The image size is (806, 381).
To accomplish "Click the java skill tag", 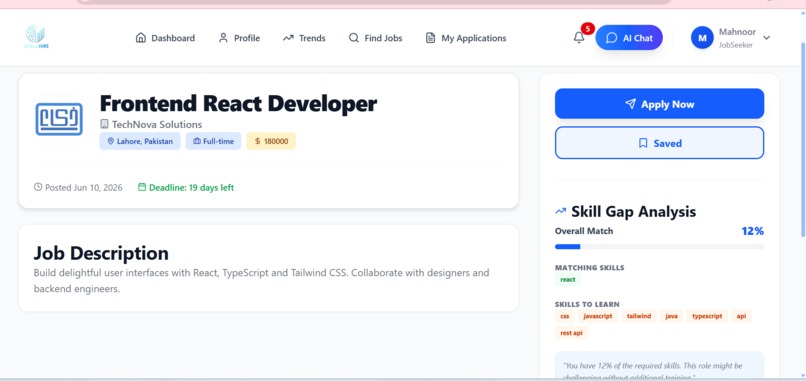I will point(671,316).
